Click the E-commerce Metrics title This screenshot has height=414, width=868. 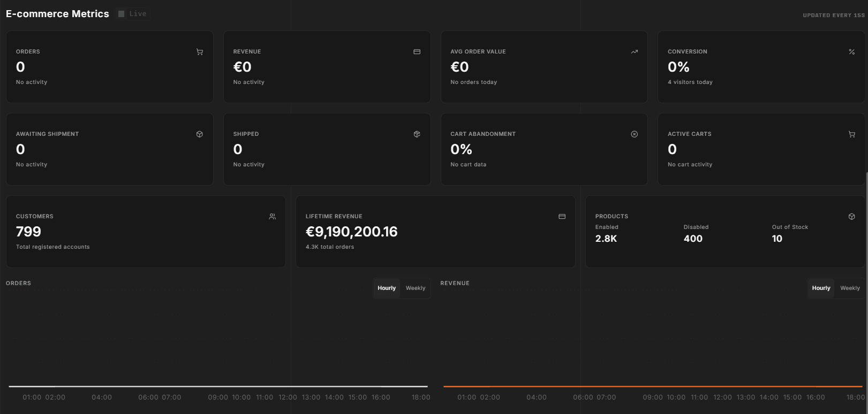click(57, 14)
